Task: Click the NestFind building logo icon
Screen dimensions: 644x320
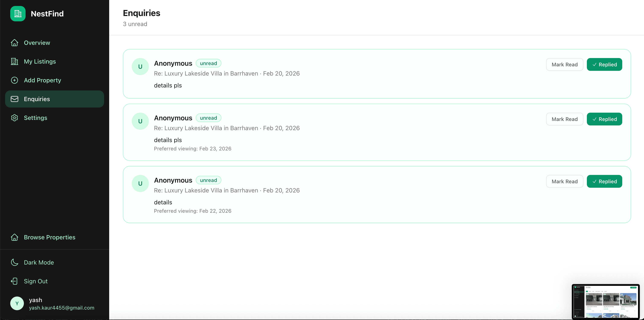Action: [18, 13]
